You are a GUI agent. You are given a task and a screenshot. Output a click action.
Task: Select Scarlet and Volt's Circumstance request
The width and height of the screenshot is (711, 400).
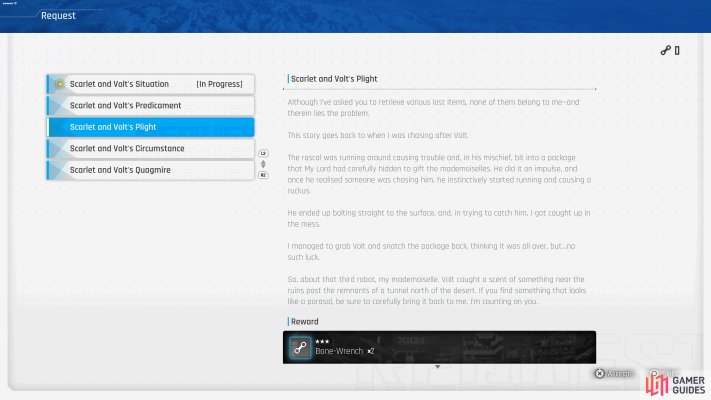tap(151, 148)
